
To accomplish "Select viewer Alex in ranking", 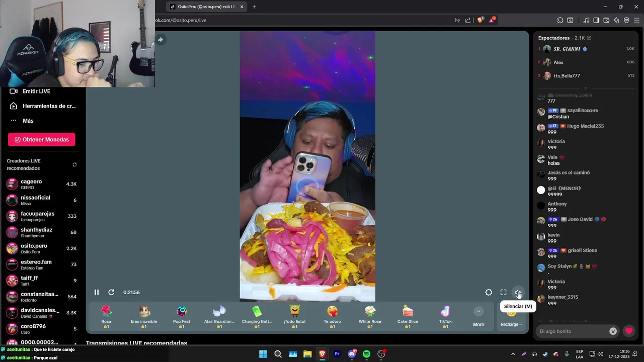I will [586, 62].
